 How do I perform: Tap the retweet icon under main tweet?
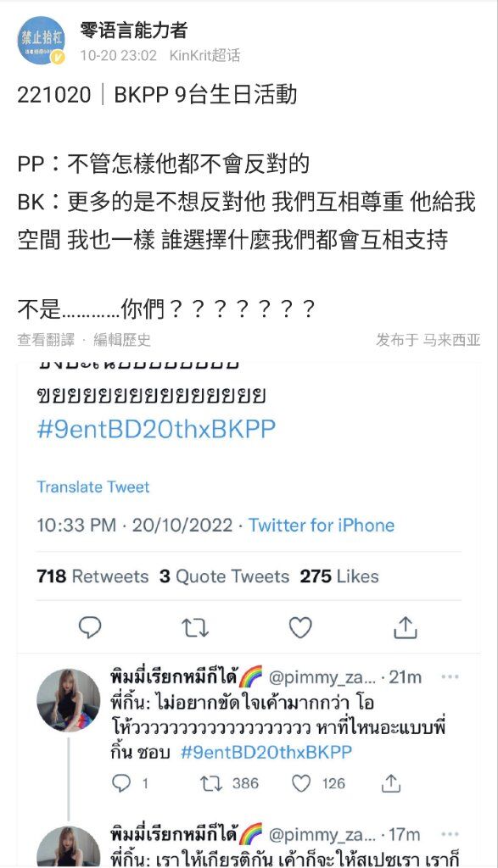195,628
